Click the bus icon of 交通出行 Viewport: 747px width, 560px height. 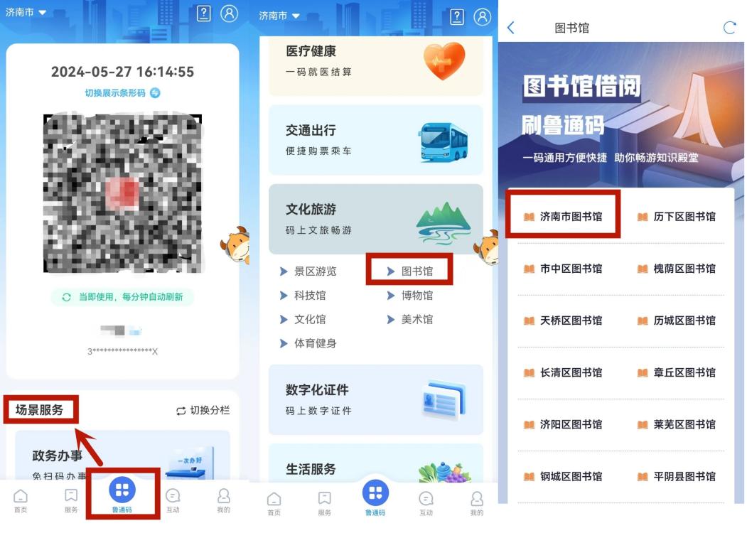pos(444,142)
